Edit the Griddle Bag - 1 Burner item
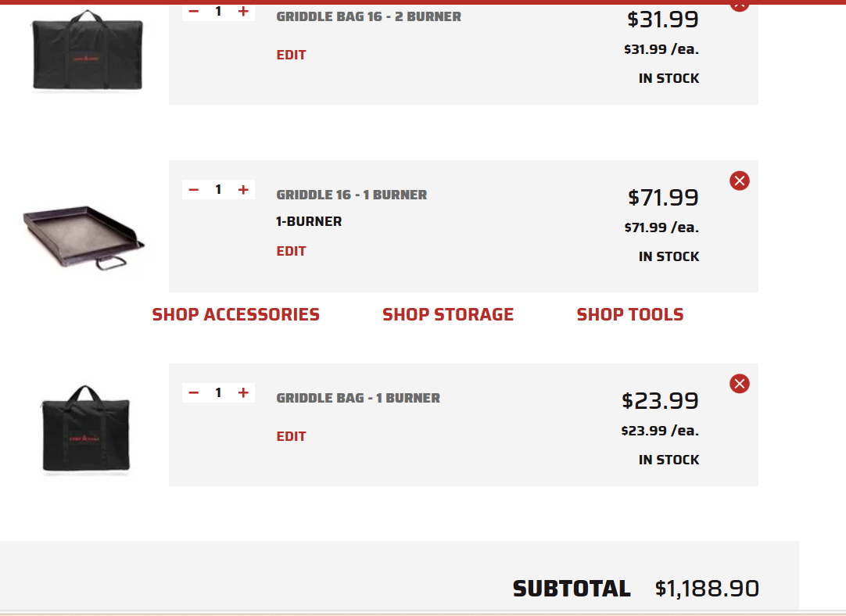This screenshot has height=616, width=846. [292, 436]
